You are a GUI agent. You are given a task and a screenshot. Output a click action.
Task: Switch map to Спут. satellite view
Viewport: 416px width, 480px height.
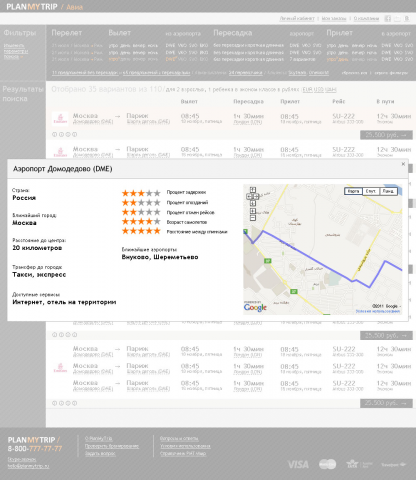[371, 191]
